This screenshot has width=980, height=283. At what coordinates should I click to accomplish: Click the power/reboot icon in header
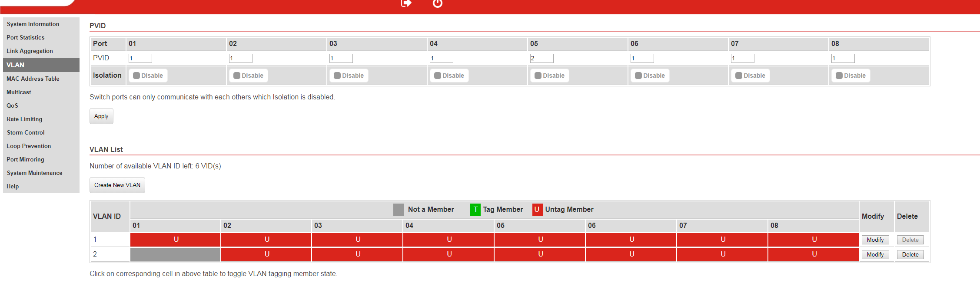click(x=437, y=3)
